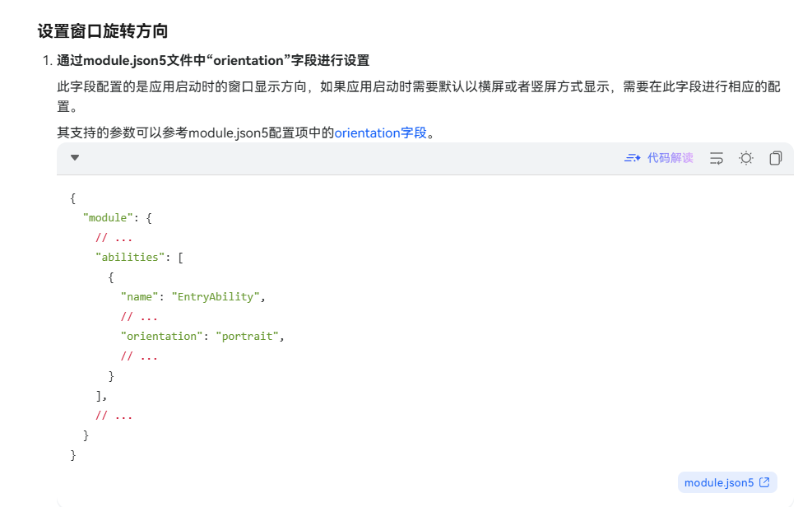Click the "name" key in code
812x507 pixels.
139,296
